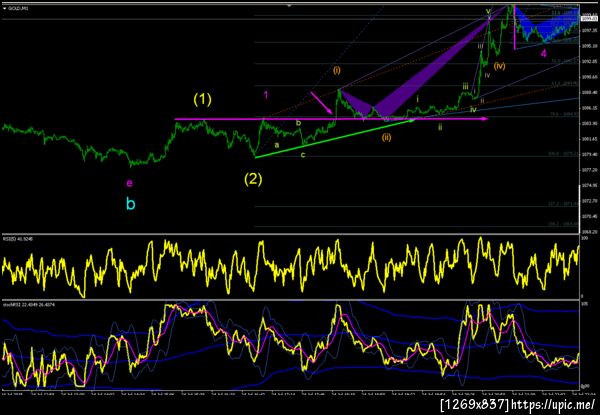Select the orange (ii) wave label
The height and width of the screenshot is (415, 600).
pos(386,137)
